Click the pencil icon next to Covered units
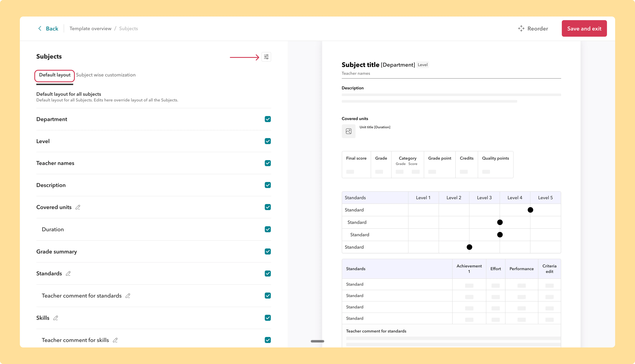635x364 pixels. click(x=78, y=207)
